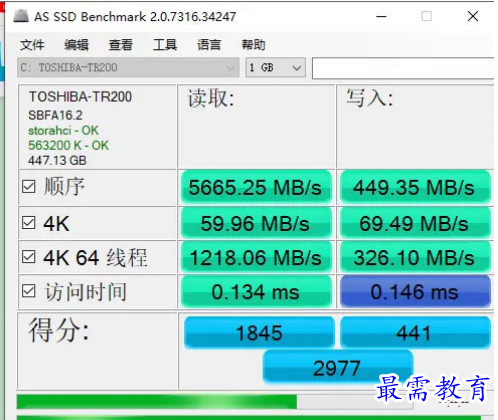Screen dimensions: 498x420
Task: Click the 写入: column header
Action: point(369,98)
